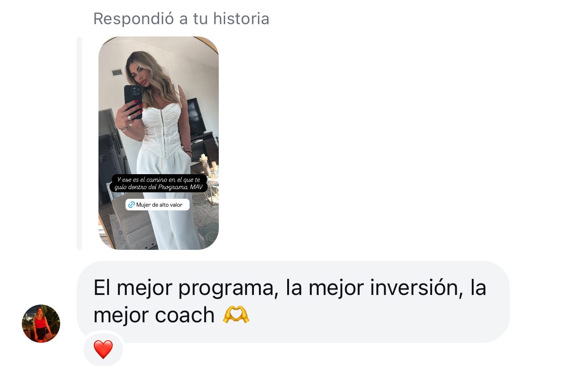Click the wall air vent in the story
This screenshot has height=372, width=588.
117,72
